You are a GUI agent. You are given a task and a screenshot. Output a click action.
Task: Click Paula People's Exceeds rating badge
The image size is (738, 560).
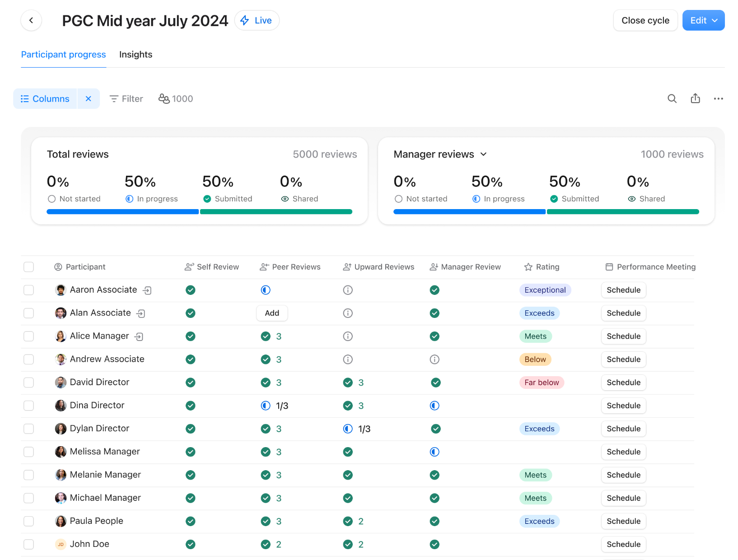[x=539, y=521]
